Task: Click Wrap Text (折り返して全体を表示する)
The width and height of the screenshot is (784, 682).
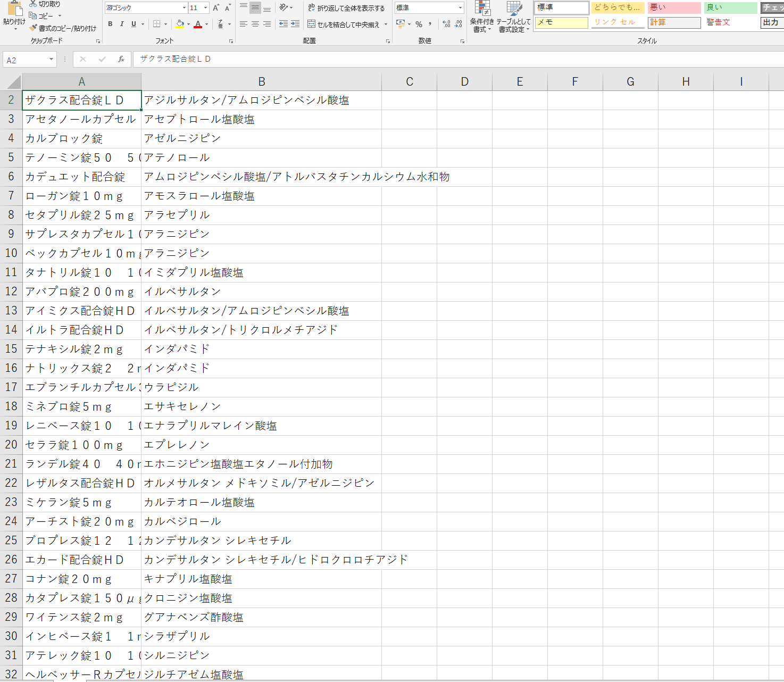Action: [346, 8]
